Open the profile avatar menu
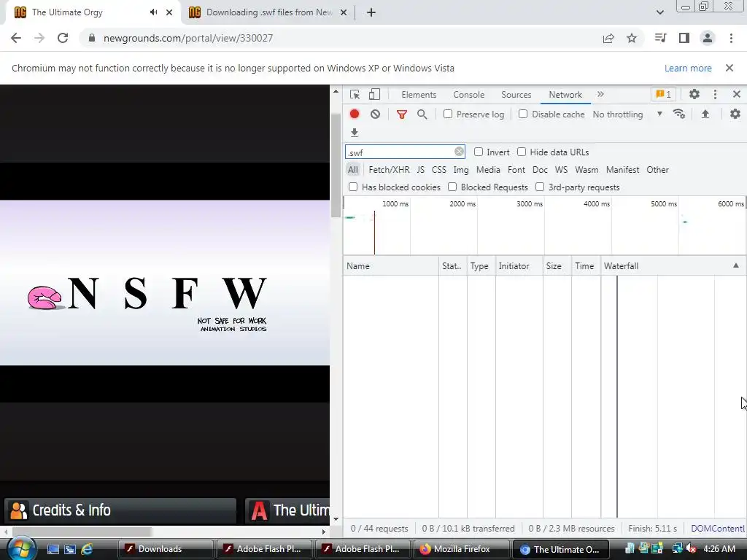 (x=708, y=38)
